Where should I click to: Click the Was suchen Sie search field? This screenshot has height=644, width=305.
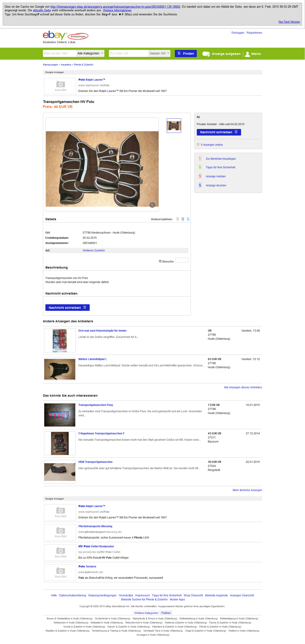point(59,54)
